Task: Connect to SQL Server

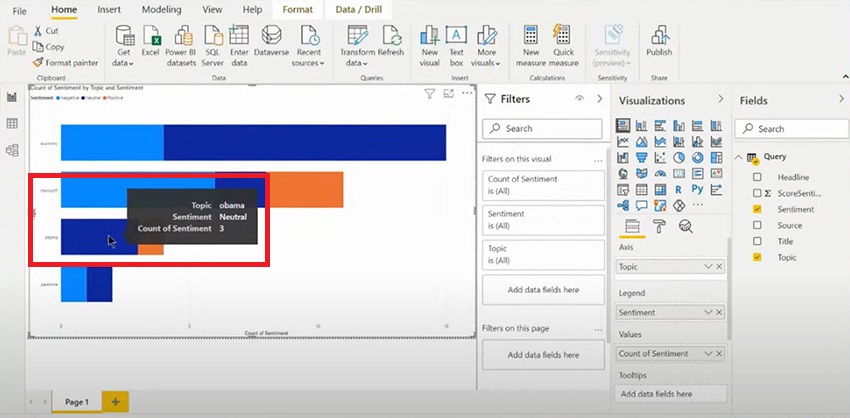Action: tap(212, 46)
